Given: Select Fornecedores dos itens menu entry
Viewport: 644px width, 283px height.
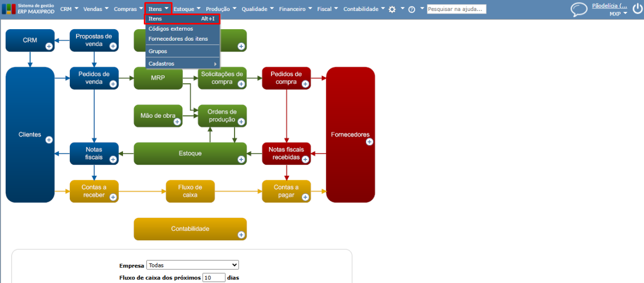Looking at the screenshot, I should 182,39.
